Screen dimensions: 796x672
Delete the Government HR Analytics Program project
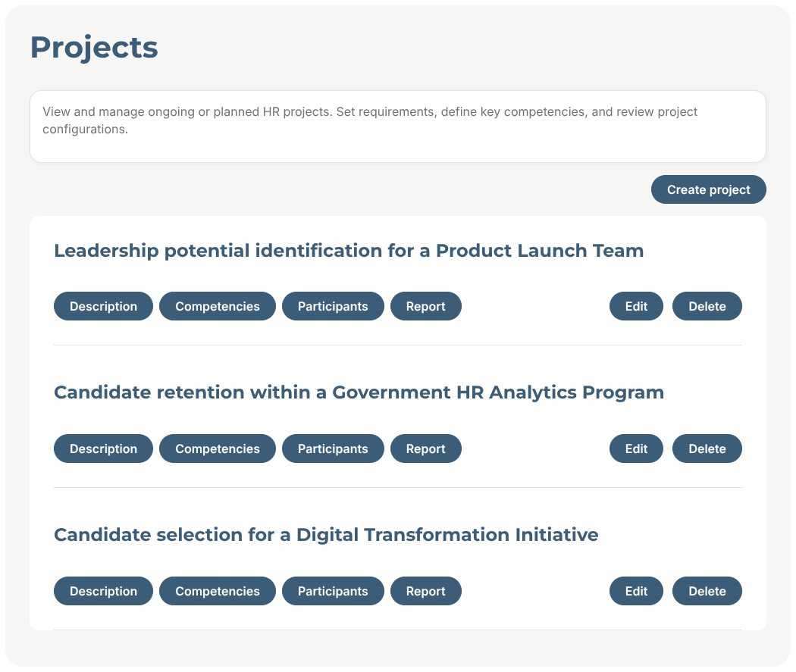click(x=707, y=449)
